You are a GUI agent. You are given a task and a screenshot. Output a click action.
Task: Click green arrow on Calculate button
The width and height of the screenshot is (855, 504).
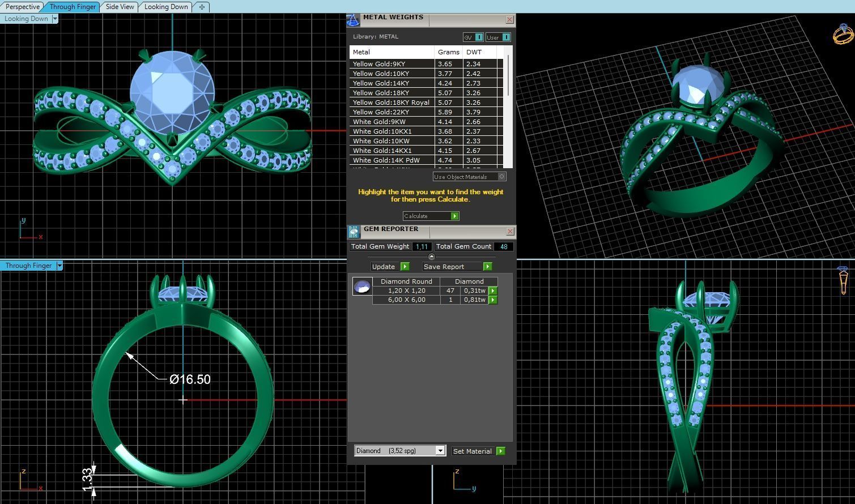(454, 216)
